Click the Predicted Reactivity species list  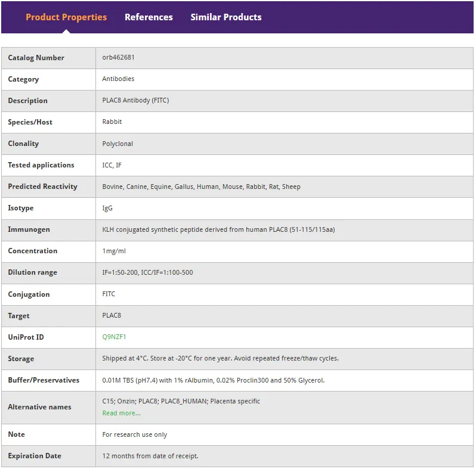tap(201, 187)
